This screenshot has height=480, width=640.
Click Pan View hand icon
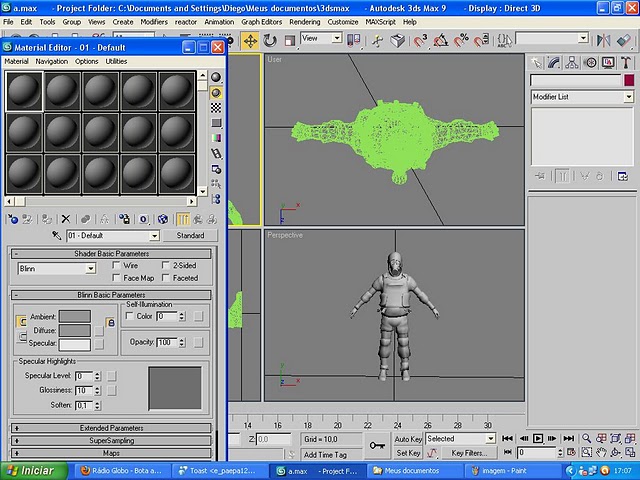pos(601,452)
